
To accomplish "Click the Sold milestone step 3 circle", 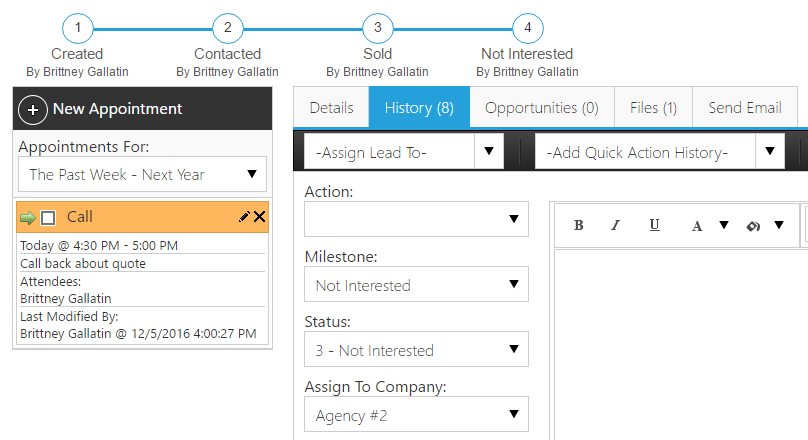I will (x=377, y=27).
